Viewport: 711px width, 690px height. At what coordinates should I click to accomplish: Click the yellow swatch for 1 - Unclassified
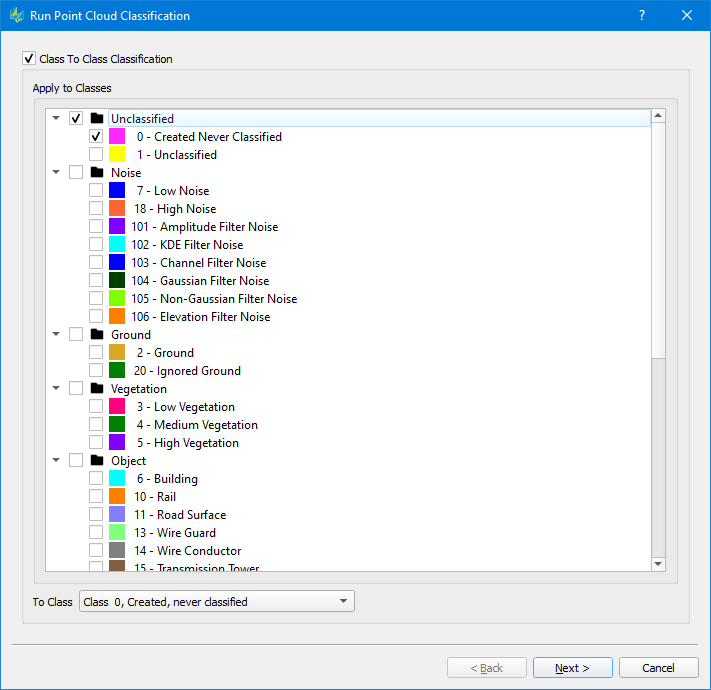(117, 155)
